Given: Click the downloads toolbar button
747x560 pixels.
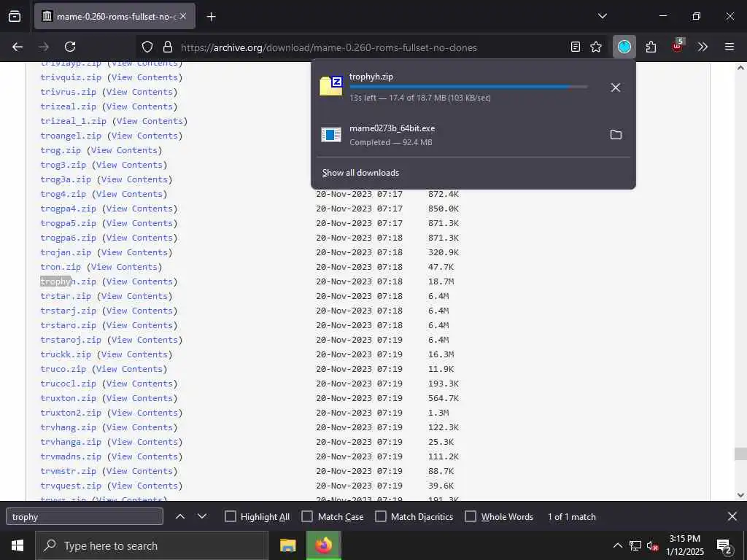Looking at the screenshot, I should [x=624, y=47].
